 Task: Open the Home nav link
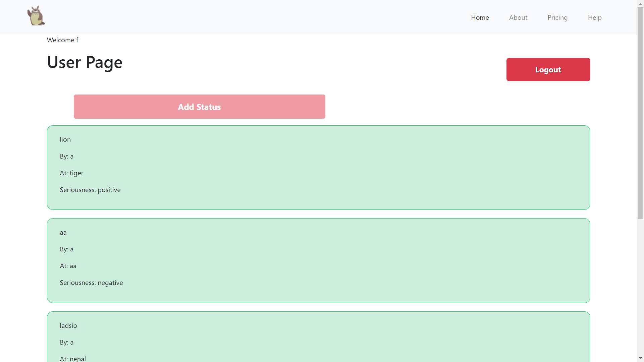click(480, 17)
